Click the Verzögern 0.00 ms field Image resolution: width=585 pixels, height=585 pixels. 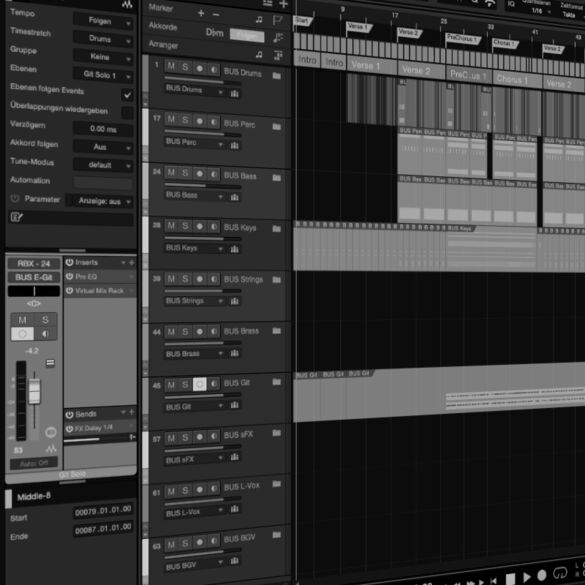103,129
